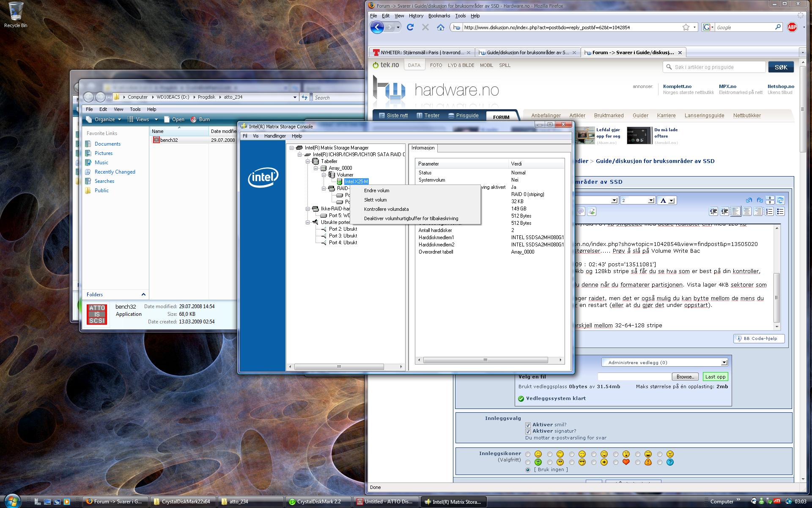Click the ATI tray icon

pyautogui.click(x=777, y=502)
